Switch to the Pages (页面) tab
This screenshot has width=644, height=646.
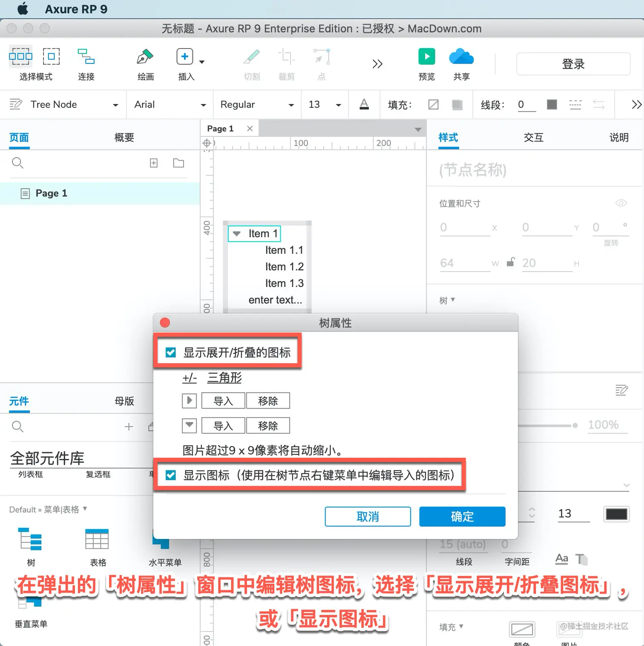click(19, 138)
